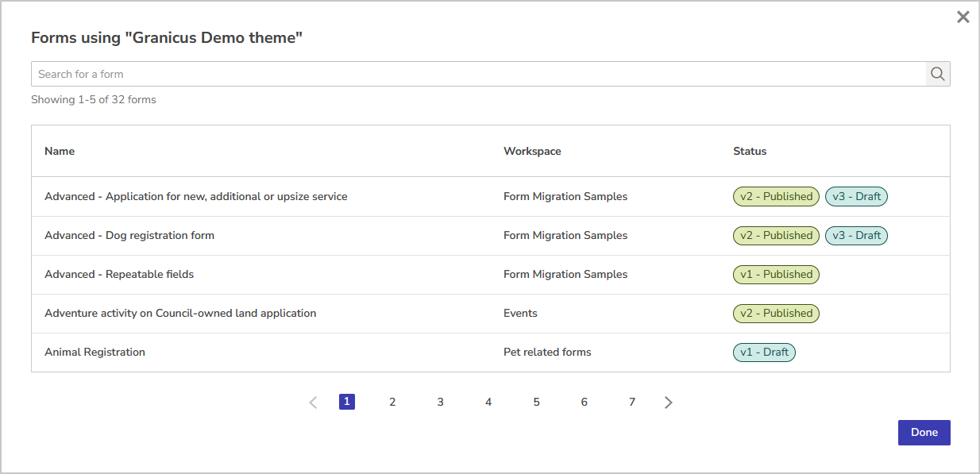
Task: Jump to page 2
Action: click(392, 402)
